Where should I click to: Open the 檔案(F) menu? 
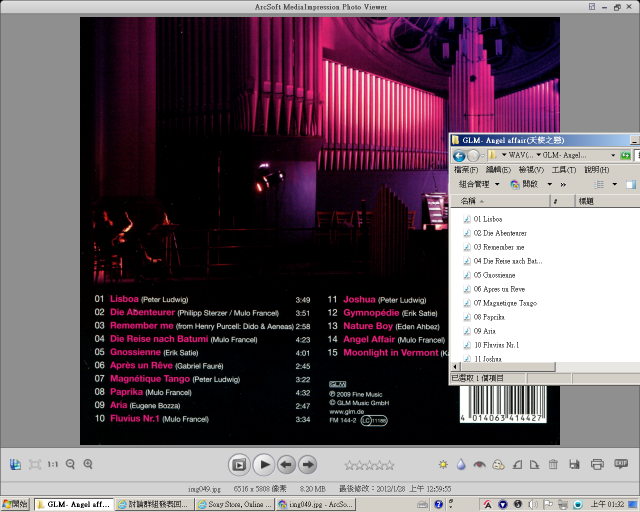[x=466, y=170]
